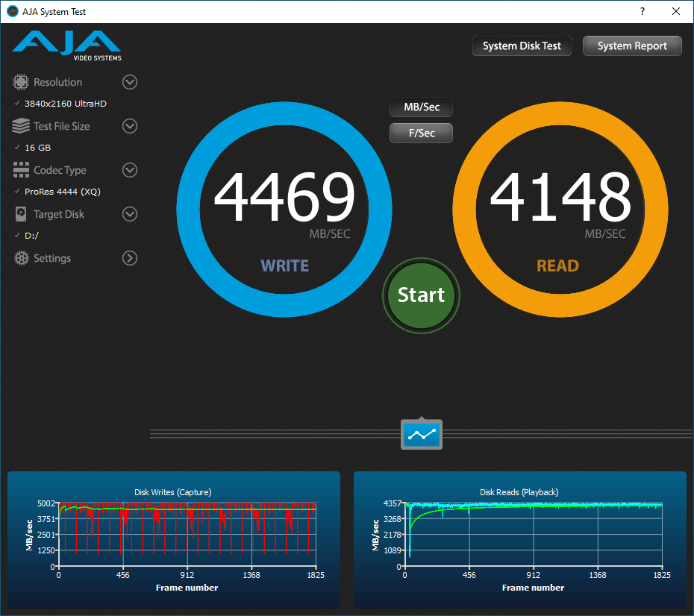Switch display units to F/Sec
694x616 pixels.
click(420, 133)
